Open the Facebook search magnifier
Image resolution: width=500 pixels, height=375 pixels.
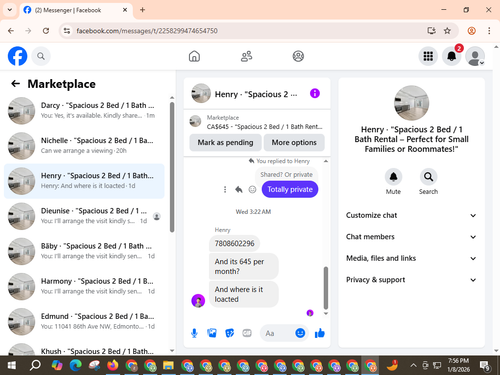coord(41,56)
